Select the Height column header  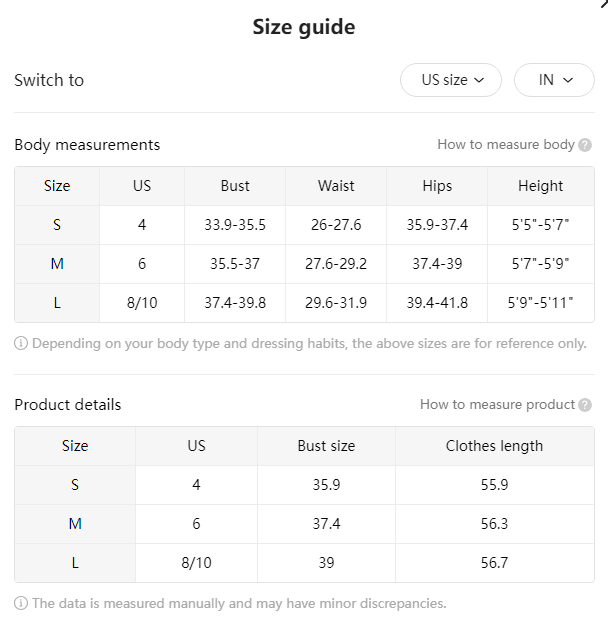(541, 186)
